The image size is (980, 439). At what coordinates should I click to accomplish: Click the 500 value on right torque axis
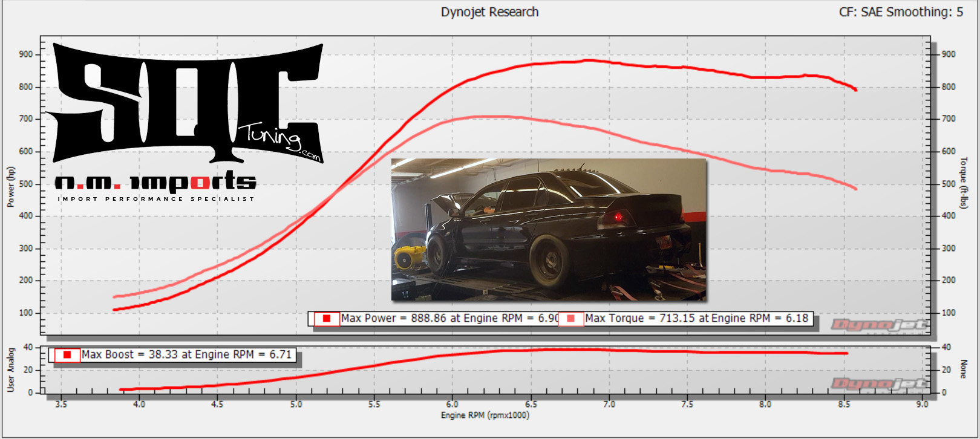949,184
